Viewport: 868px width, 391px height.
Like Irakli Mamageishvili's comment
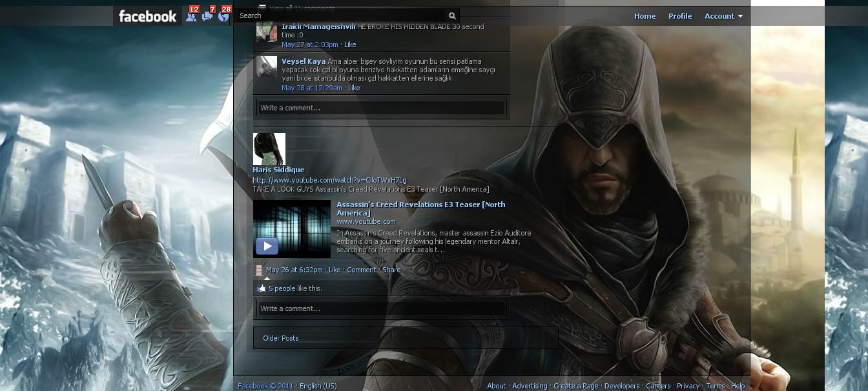coord(349,45)
